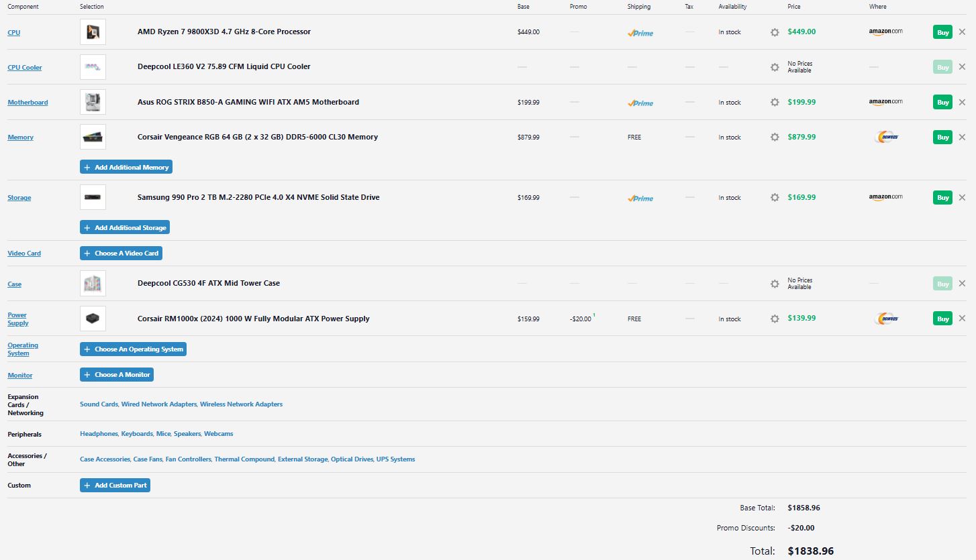Open price settings gear for Ryzen 7 9800X3D
This screenshot has width=976, height=560.
point(775,32)
